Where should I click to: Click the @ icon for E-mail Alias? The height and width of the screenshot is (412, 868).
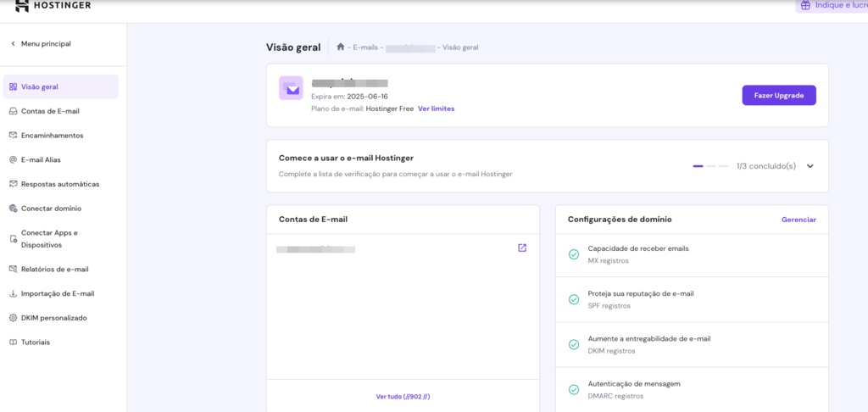click(x=14, y=160)
